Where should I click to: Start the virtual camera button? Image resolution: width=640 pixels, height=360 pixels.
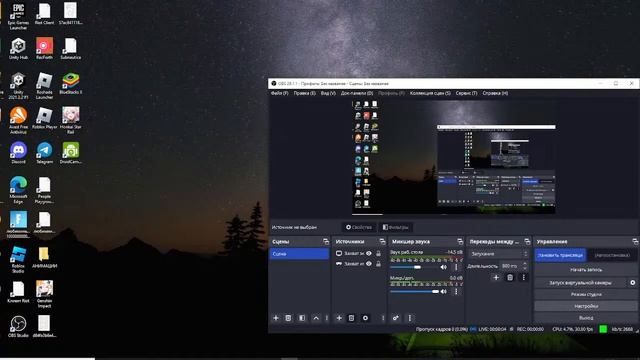[580, 282]
